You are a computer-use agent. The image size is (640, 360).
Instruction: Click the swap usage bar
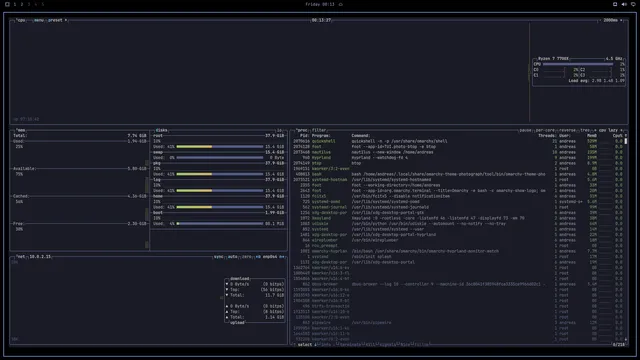(220, 158)
